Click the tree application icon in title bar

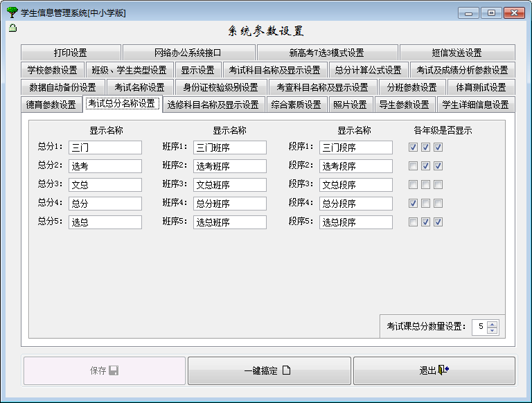[12, 12]
